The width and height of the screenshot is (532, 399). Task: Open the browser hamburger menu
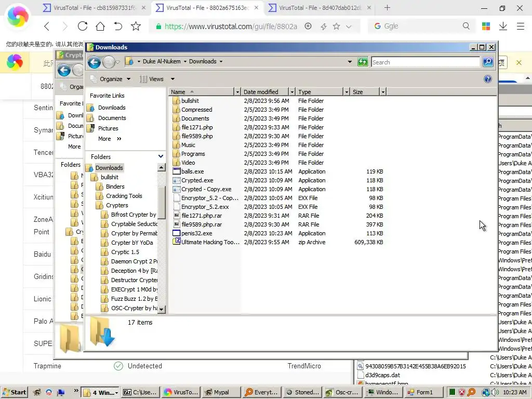coord(521,26)
